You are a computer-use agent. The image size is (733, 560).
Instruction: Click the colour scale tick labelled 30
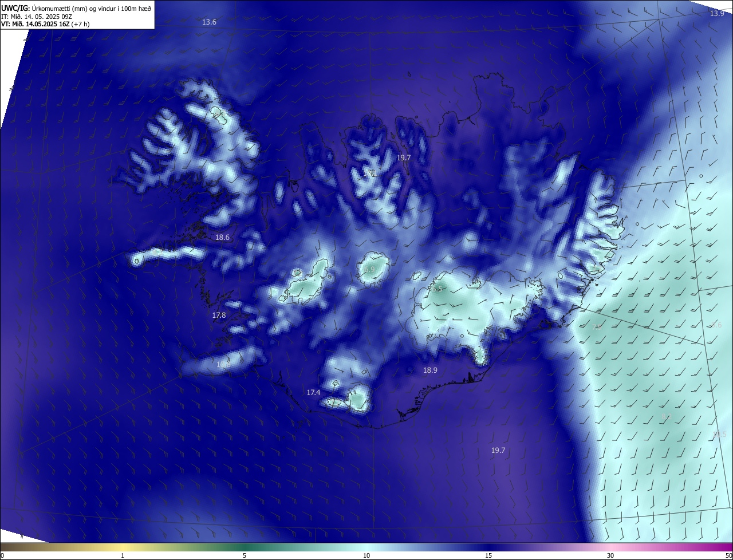click(x=610, y=555)
